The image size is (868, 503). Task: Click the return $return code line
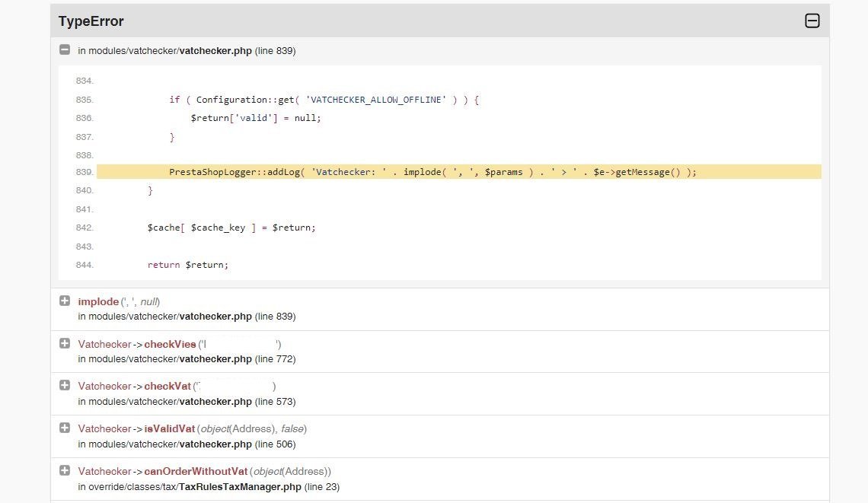[188, 265]
